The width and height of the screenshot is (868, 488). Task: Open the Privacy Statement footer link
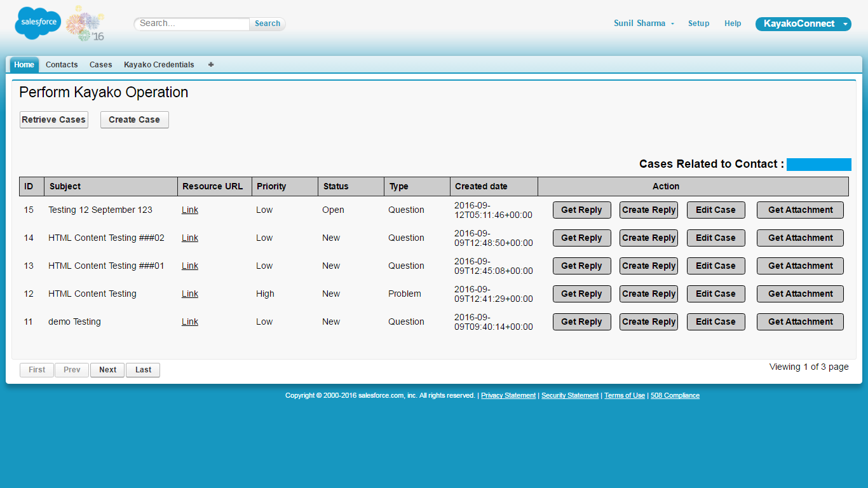(508, 396)
